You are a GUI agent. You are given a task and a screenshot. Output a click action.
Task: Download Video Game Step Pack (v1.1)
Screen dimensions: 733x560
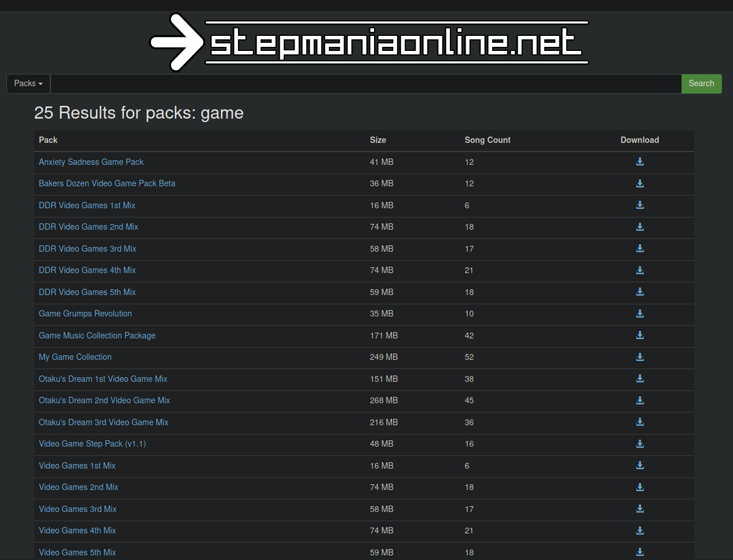click(x=640, y=444)
